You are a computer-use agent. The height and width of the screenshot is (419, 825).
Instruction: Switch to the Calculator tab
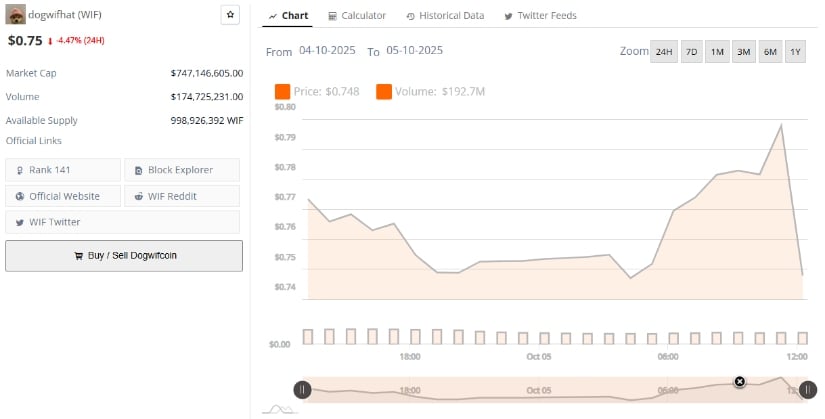point(356,16)
